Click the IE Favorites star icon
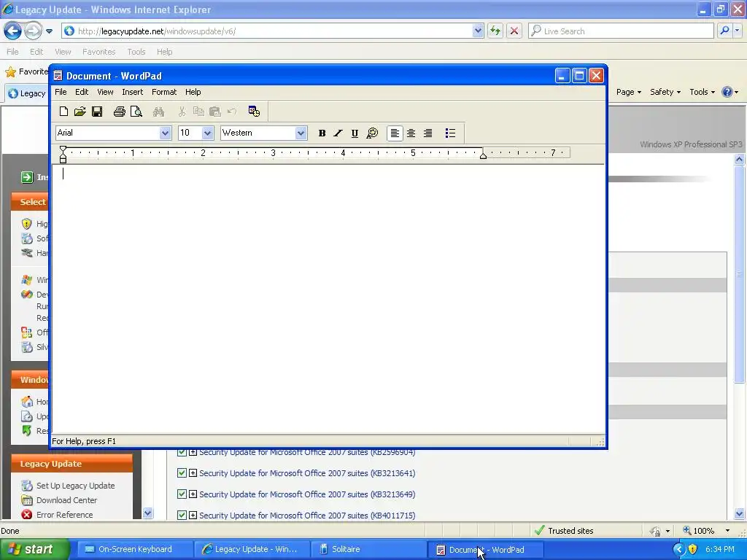This screenshot has width=747, height=560. click(x=10, y=72)
